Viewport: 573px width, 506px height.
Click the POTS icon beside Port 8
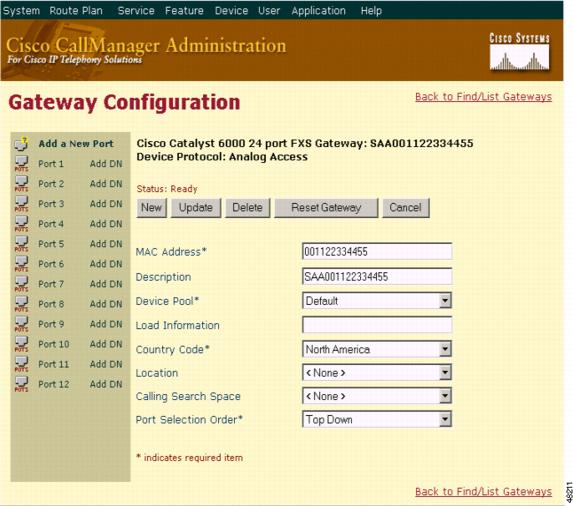point(21,304)
